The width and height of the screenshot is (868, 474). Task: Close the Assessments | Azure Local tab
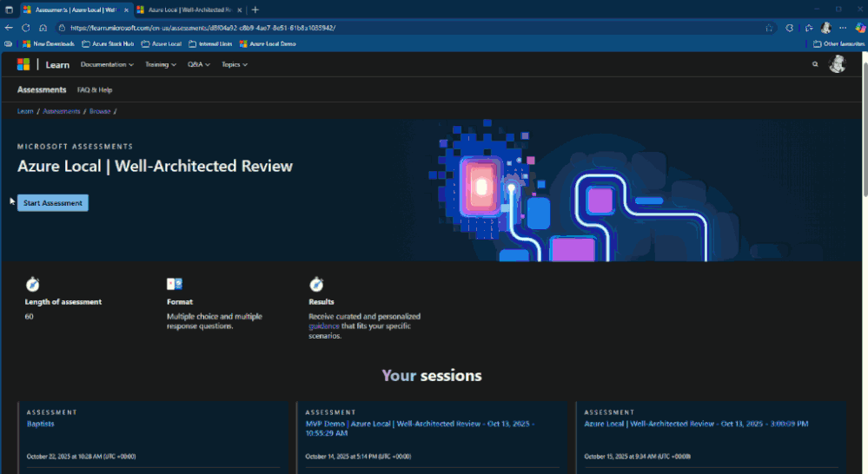pos(126,10)
